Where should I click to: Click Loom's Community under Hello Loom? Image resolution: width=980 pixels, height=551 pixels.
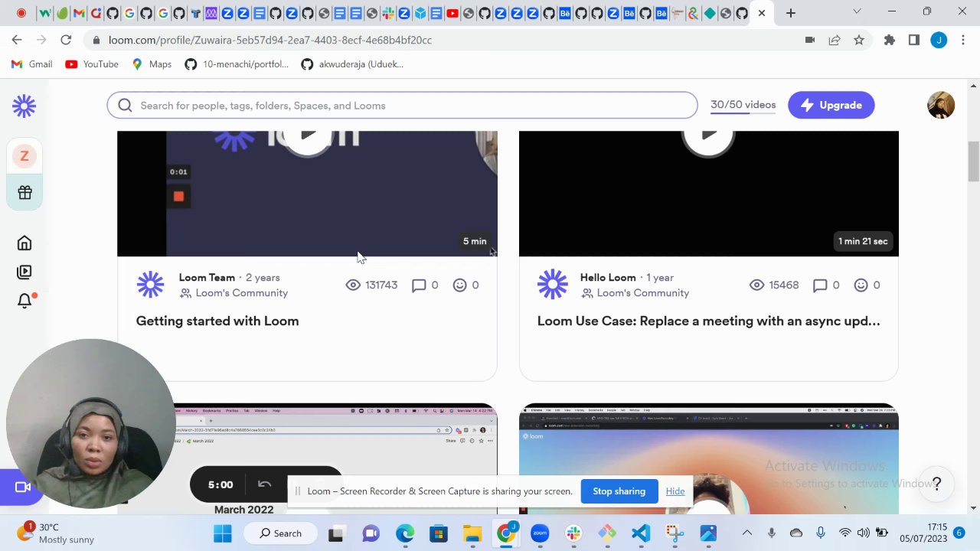(x=643, y=293)
